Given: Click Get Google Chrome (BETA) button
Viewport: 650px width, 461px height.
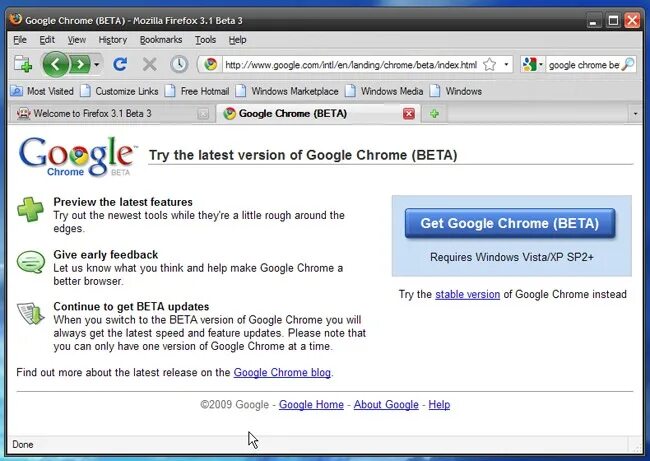Looking at the screenshot, I should coord(509,223).
